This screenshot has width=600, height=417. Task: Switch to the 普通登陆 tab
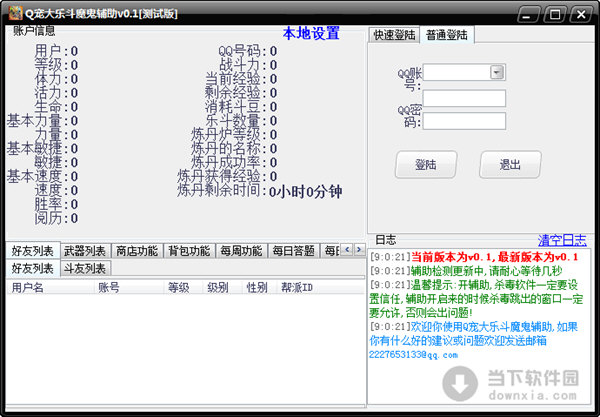pyautogui.click(x=447, y=35)
